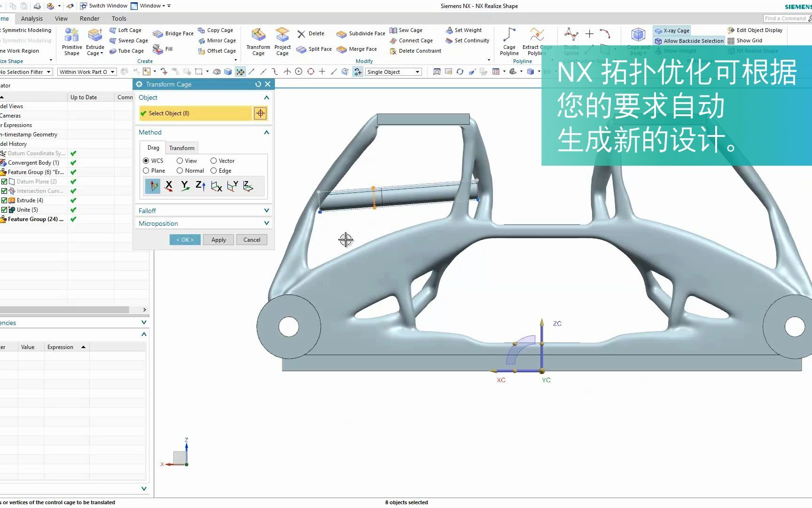The image size is (812, 508).
Task: Open the View ribbon tab
Action: 61,18
